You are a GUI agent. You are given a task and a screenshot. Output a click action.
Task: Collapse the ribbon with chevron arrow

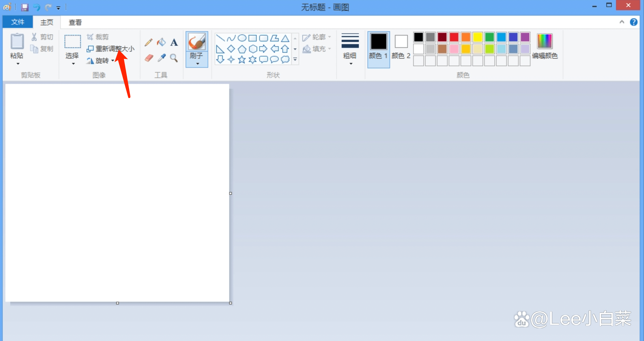point(622,22)
